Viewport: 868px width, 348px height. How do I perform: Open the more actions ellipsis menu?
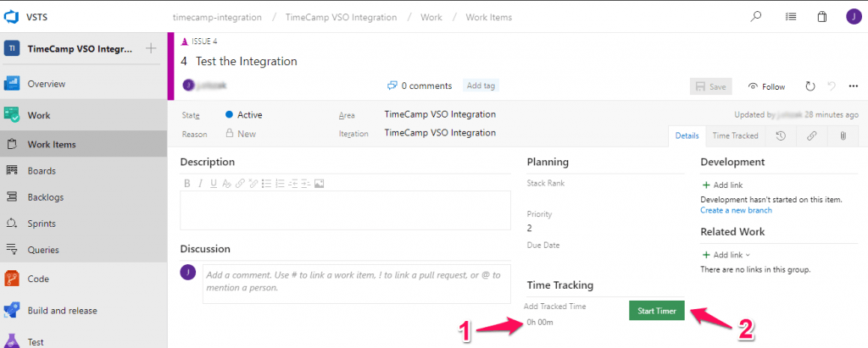[x=853, y=86]
